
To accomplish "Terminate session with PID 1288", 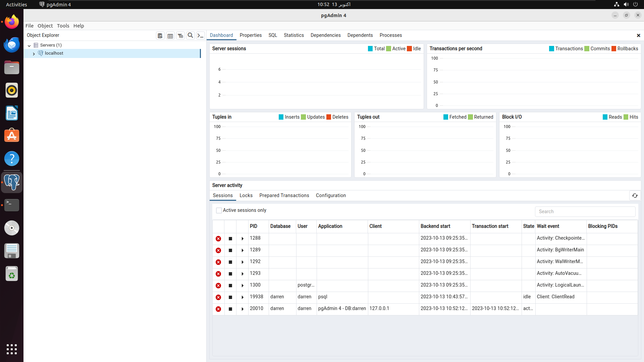I will pyautogui.click(x=218, y=239).
